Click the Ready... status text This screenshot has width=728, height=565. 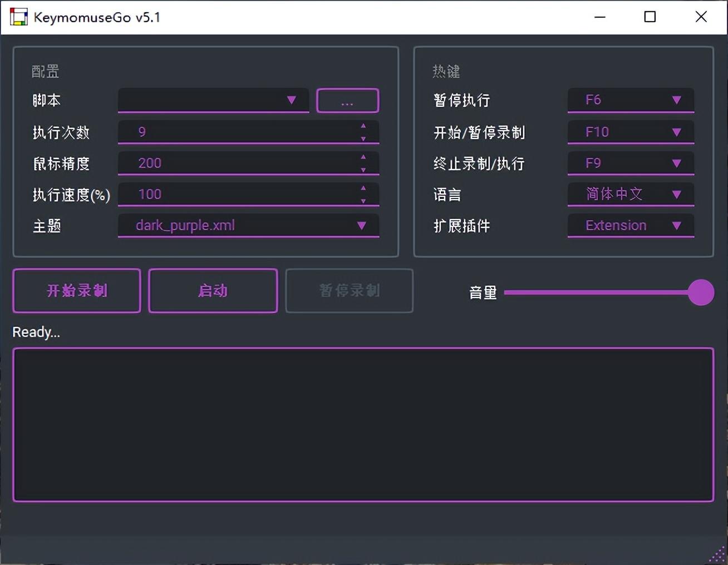pos(36,332)
